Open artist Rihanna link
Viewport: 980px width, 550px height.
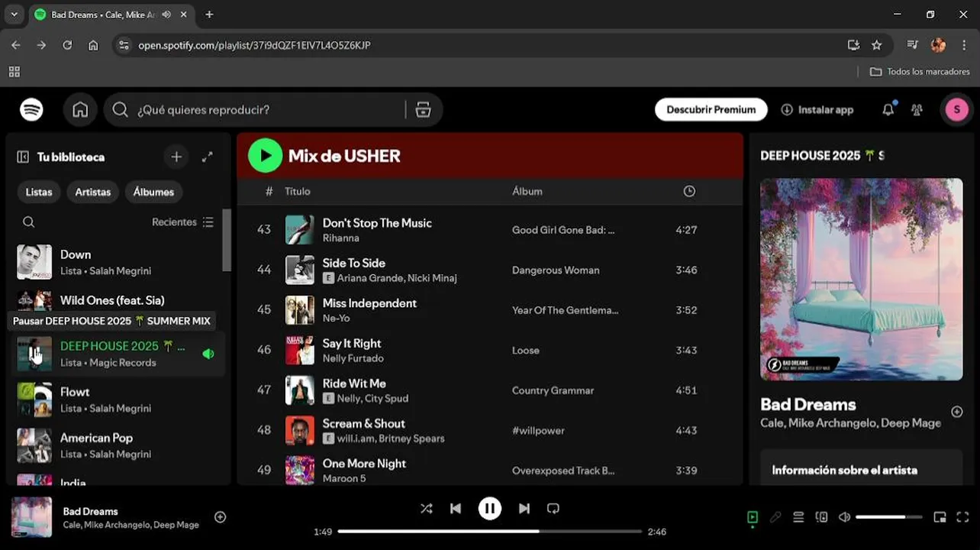point(340,238)
